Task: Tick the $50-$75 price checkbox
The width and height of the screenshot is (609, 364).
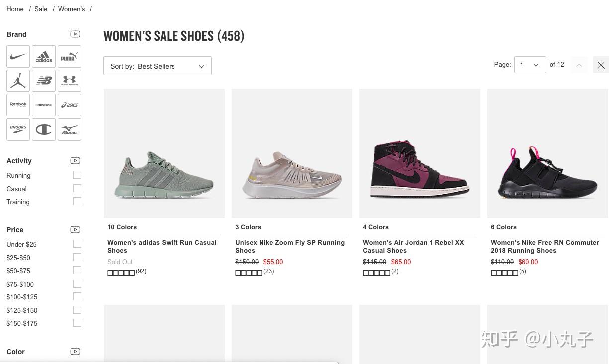Action: tap(77, 270)
